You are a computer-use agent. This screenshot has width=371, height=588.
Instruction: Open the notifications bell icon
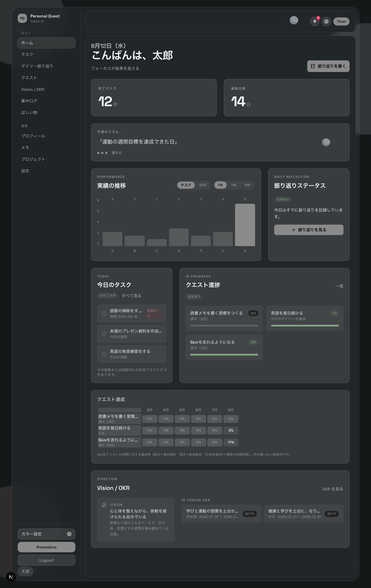click(315, 21)
